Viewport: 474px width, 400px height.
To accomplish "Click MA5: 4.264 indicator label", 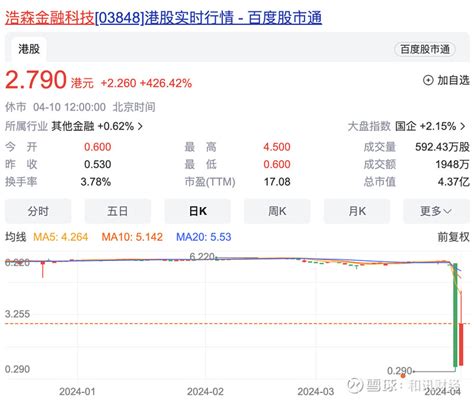I will pyautogui.click(x=61, y=237).
